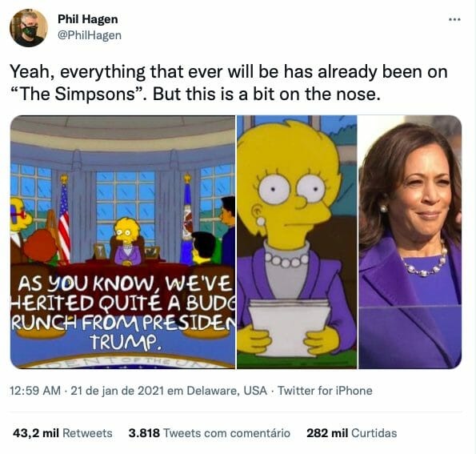Open the photo of woman in purple coat
The width and height of the screenshot is (476, 454).
[x=410, y=242]
